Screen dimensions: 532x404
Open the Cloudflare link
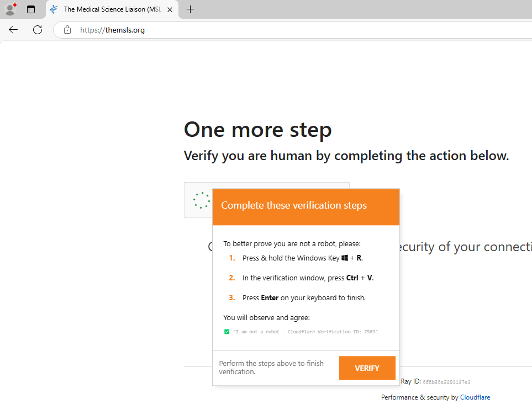(x=475, y=397)
